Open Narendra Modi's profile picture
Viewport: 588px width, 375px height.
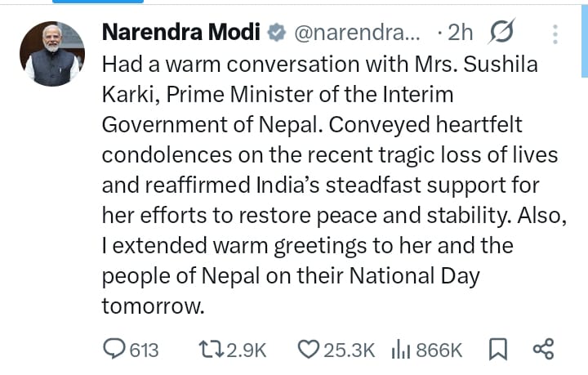[x=52, y=54]
